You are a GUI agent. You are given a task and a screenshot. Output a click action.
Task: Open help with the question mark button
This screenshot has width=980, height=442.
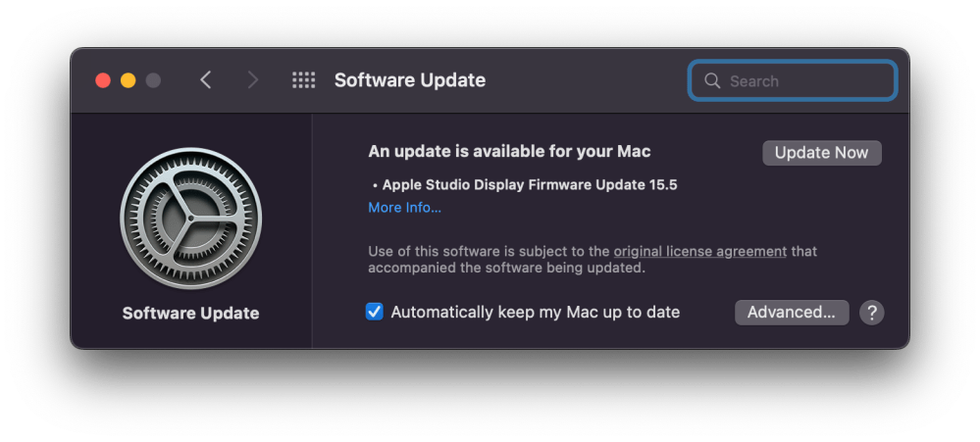871,313
